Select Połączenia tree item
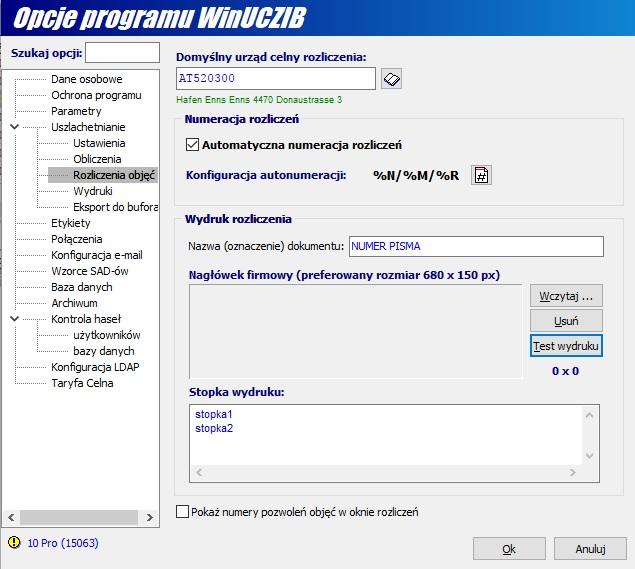Image resolution: width=635 pixels, height=569 pixels. 77,239
